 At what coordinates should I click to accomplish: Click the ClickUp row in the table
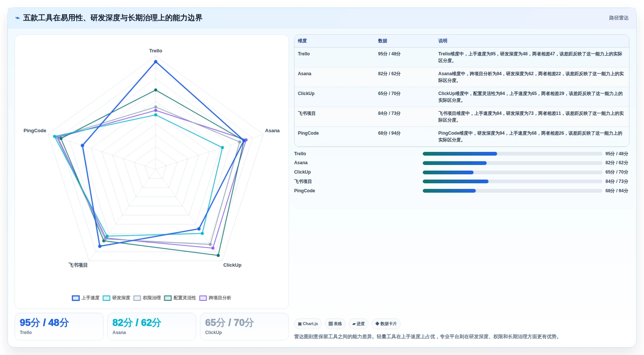click(x=462, y=97)
